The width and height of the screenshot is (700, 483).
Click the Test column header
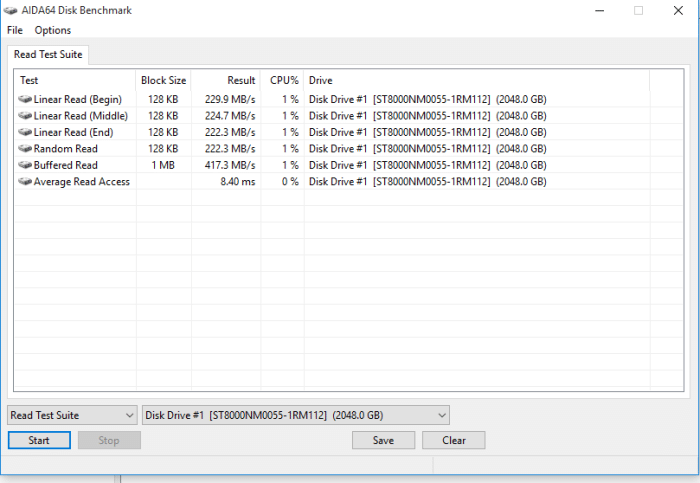(x=75, y=80)
